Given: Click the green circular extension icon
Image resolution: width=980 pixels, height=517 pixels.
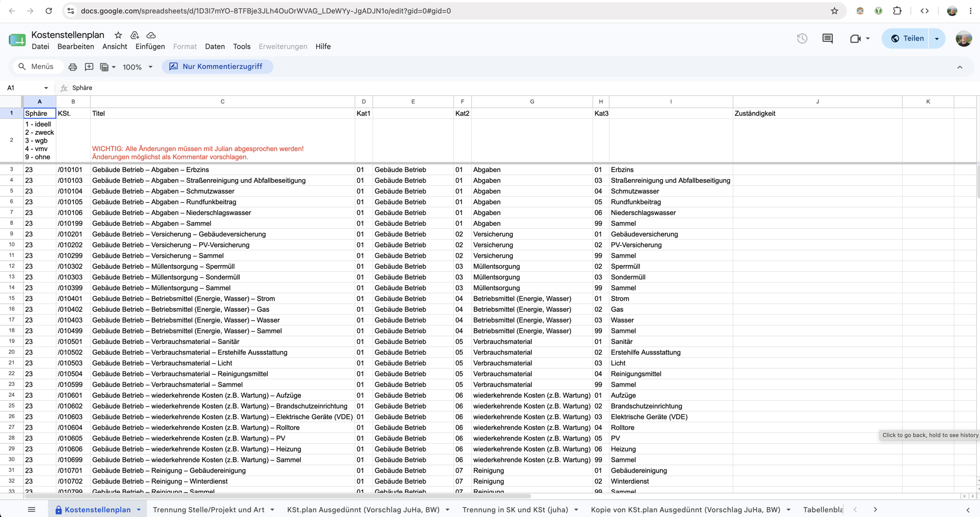Looking at the screenshot, I should pos(879,11).
